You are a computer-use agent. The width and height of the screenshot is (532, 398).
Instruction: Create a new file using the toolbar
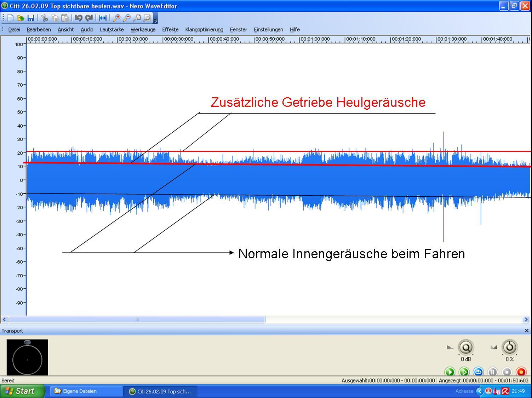coord(11,18)
